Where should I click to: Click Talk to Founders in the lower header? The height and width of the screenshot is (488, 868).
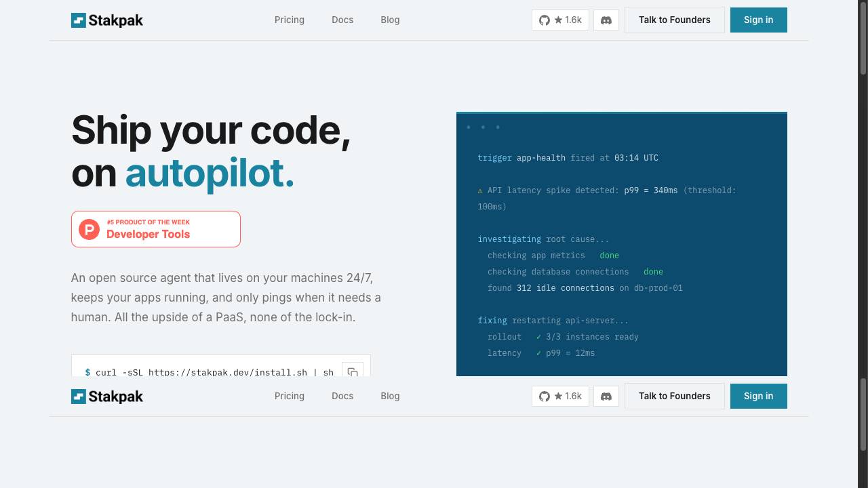point(675,396)
